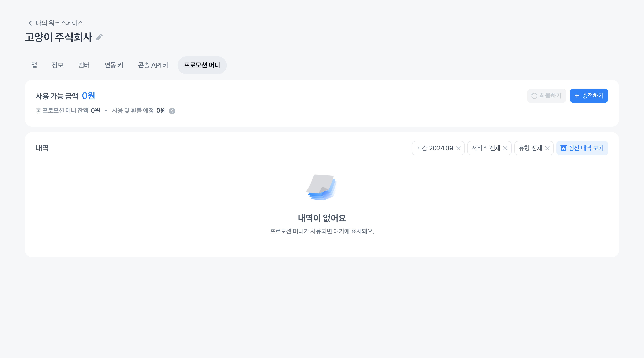Select the 콘솔 API 키 tab
The width and height of the screenshot is (644, 358).
pyautogui.click(x=153, y=65)
